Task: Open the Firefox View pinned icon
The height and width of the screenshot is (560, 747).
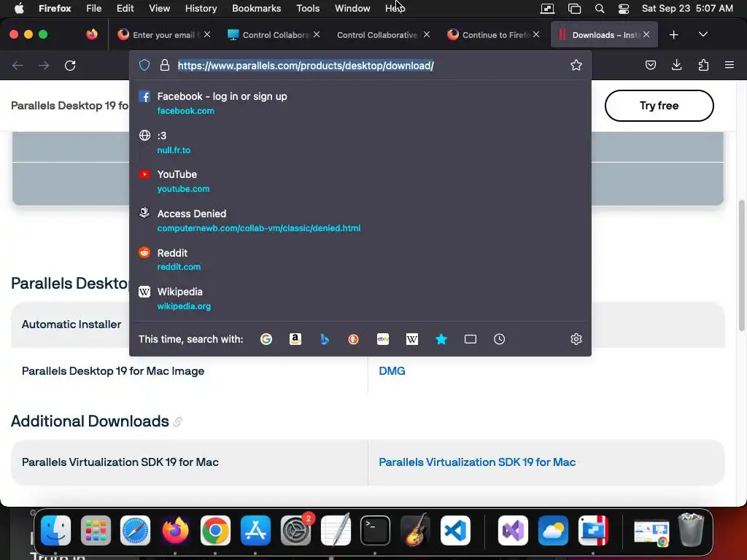Action: tap(92, 34)
